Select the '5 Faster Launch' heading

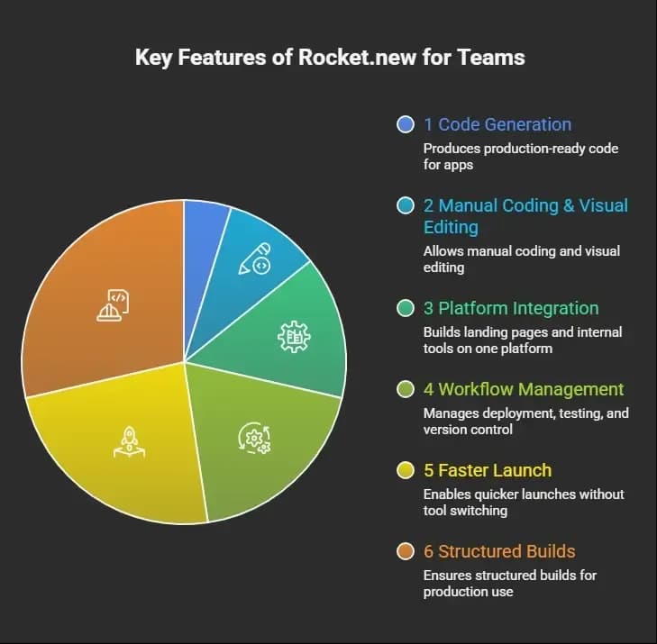click(488, 470)
